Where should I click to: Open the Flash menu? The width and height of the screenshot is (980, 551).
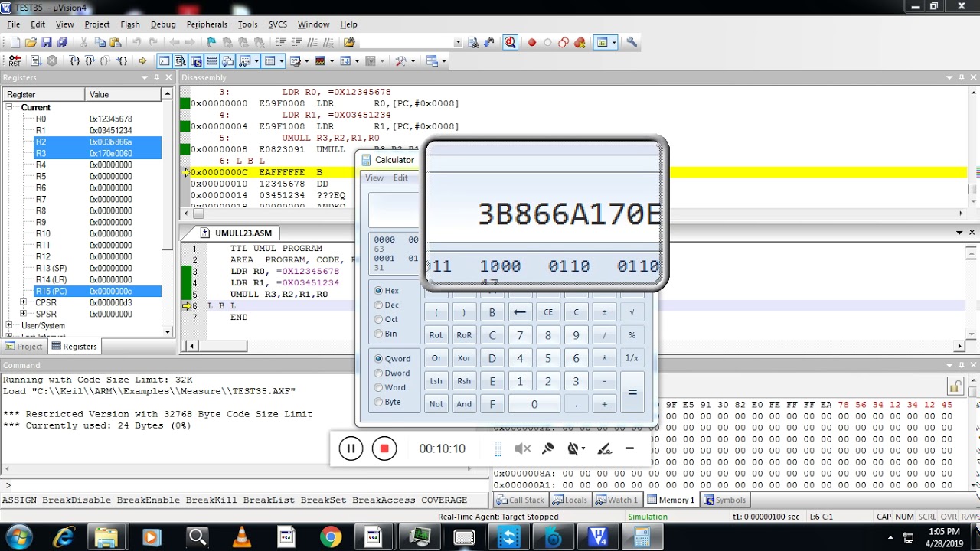pyautogui.click(x=130, y=24)
